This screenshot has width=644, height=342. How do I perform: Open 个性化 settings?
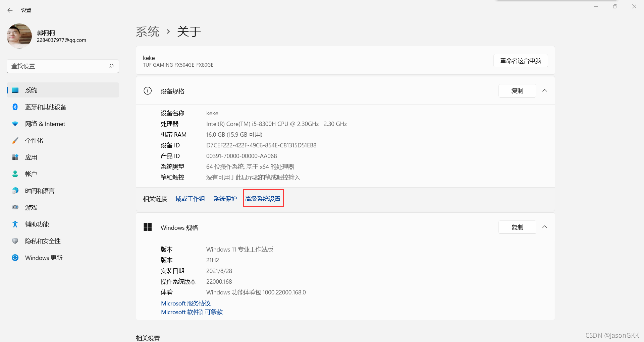[x=63, y=140]
